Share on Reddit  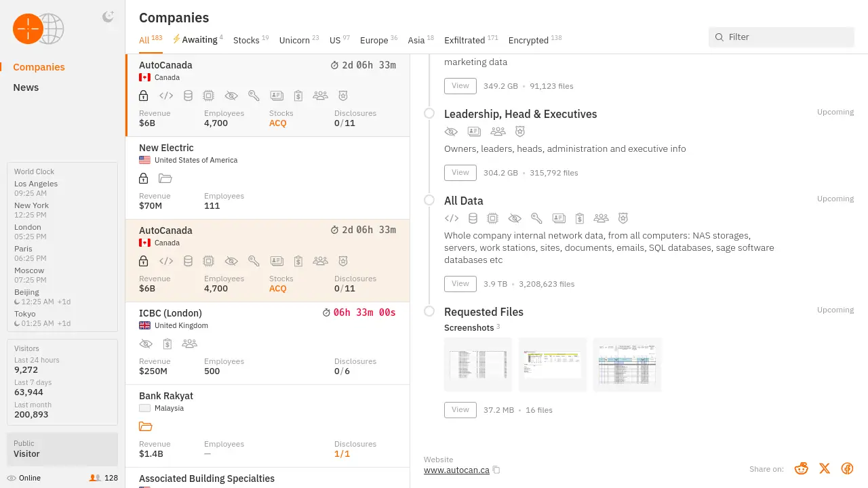coord(802,468)
